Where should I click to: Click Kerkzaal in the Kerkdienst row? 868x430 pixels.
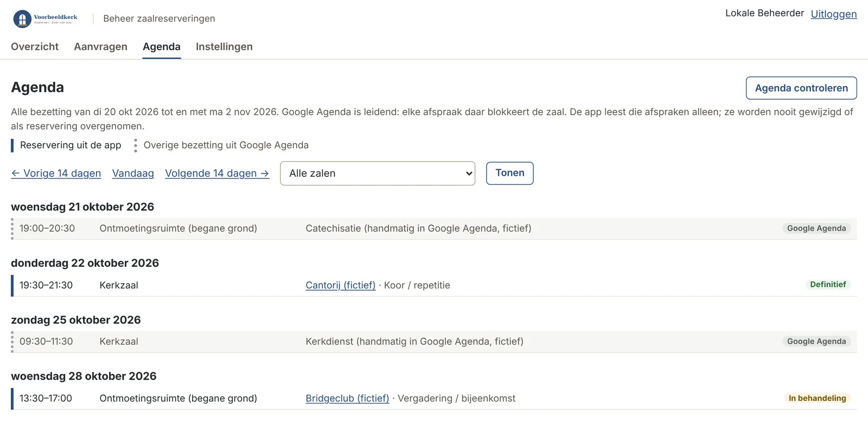click(x=119, y=342)
